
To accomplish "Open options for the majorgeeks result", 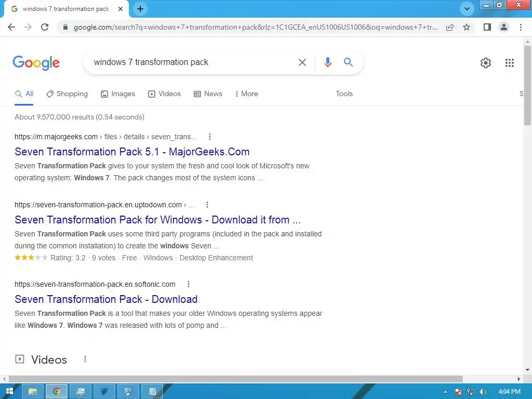I will [x=210, y=137].
